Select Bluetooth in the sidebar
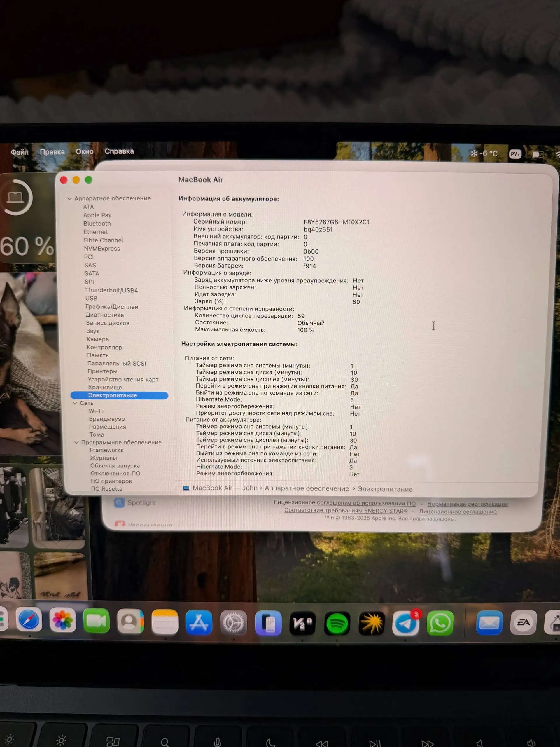 click(x=97, y=223)
